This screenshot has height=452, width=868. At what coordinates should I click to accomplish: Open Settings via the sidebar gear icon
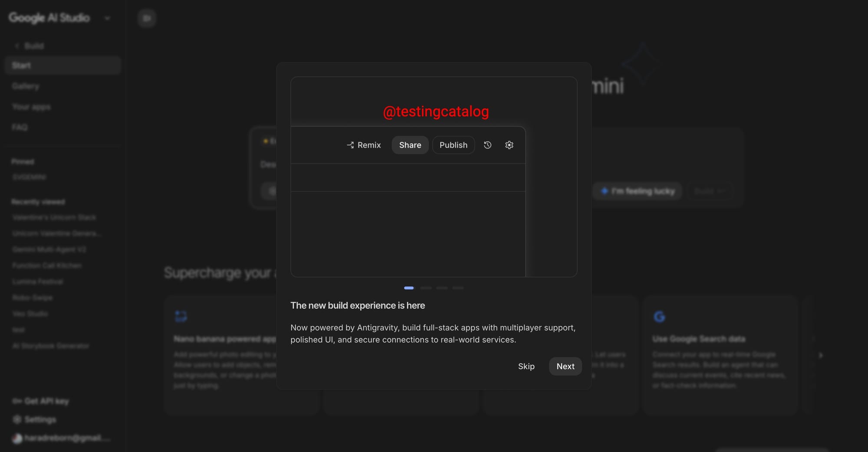click(x=16, y=419)
